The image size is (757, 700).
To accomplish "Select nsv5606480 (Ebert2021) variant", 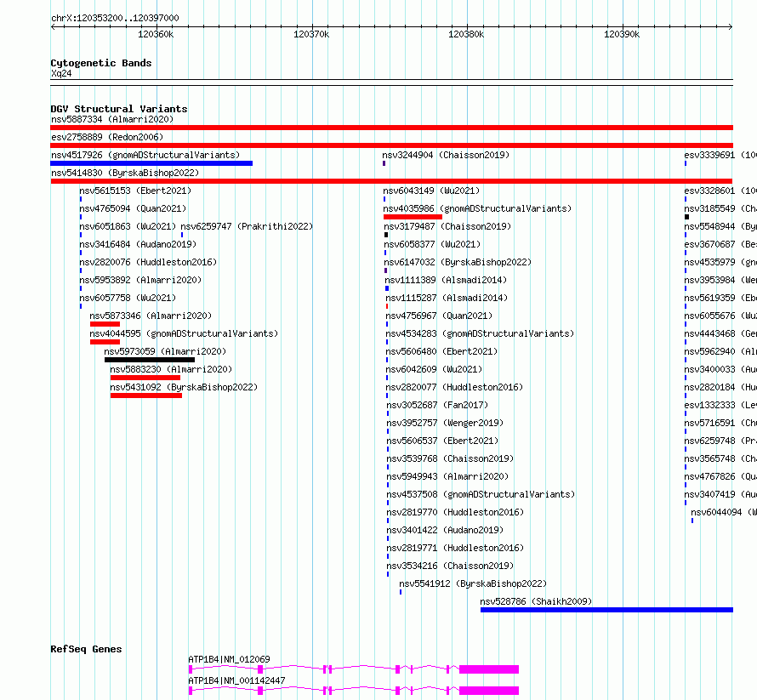I will click(441, 351).
